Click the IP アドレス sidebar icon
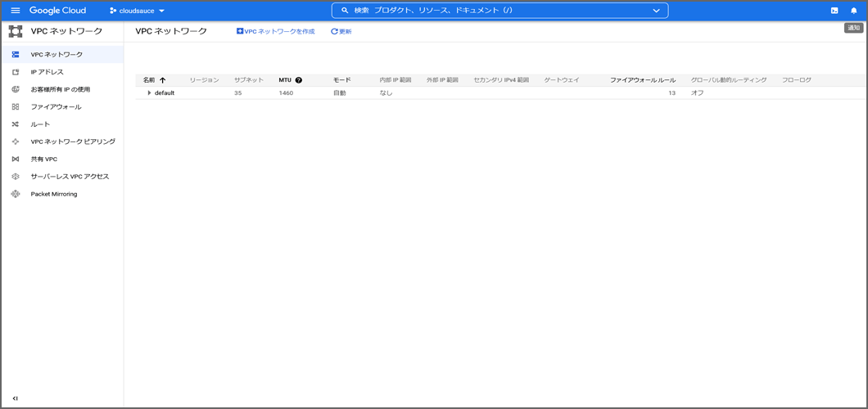Screen dimensions: 868x409 point(16,72)
